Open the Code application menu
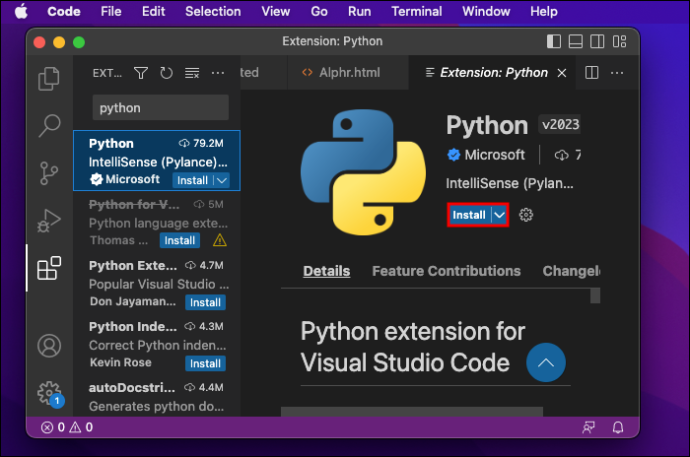 (x=64, y=11)
